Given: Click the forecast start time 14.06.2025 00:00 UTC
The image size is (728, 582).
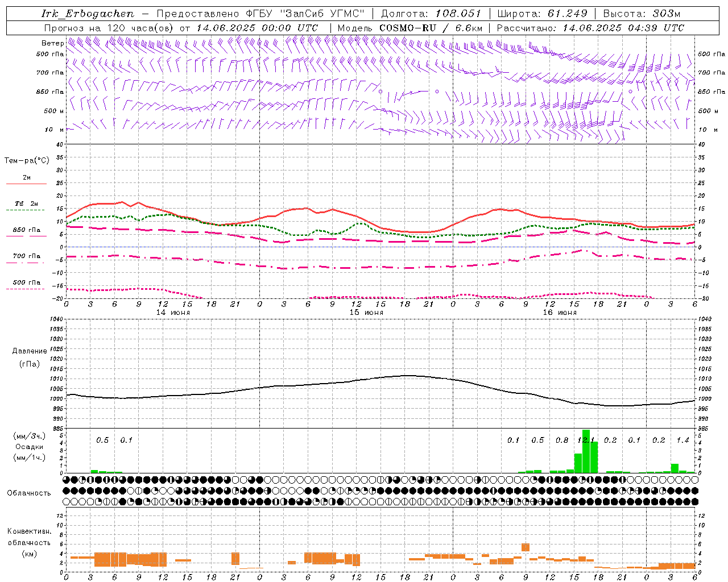Looking at the screenshot, I should (x=257, y=28).
